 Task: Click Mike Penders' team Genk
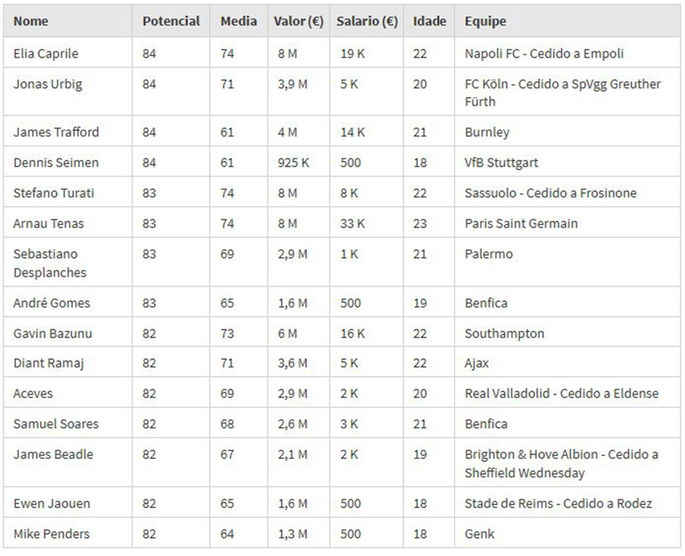480,533
